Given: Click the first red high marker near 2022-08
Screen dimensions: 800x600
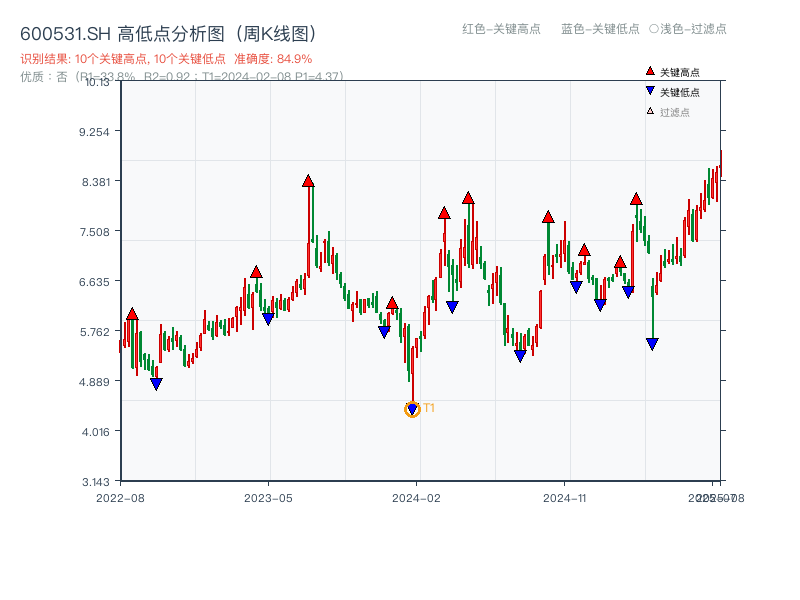Looking at the screenshot, I should [132, 314].
